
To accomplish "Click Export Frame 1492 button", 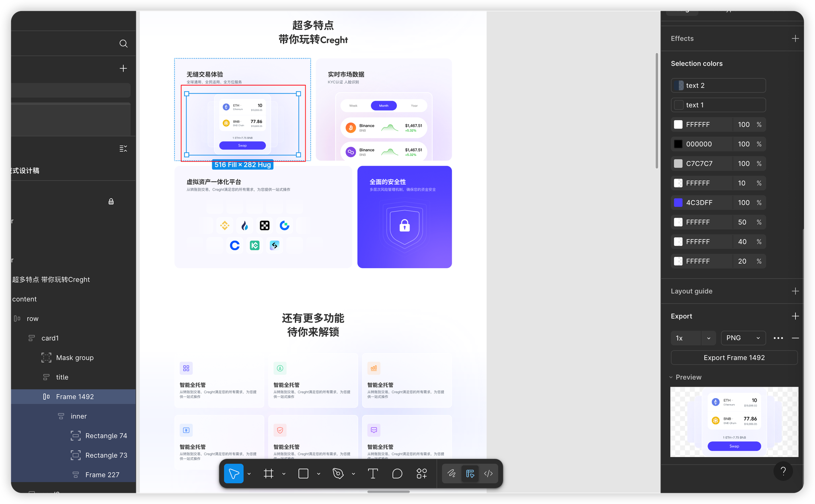I will coord(734,358).
